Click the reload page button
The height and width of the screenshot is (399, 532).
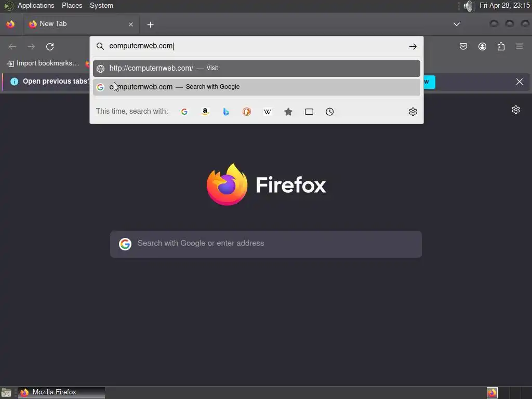[50, 46]
